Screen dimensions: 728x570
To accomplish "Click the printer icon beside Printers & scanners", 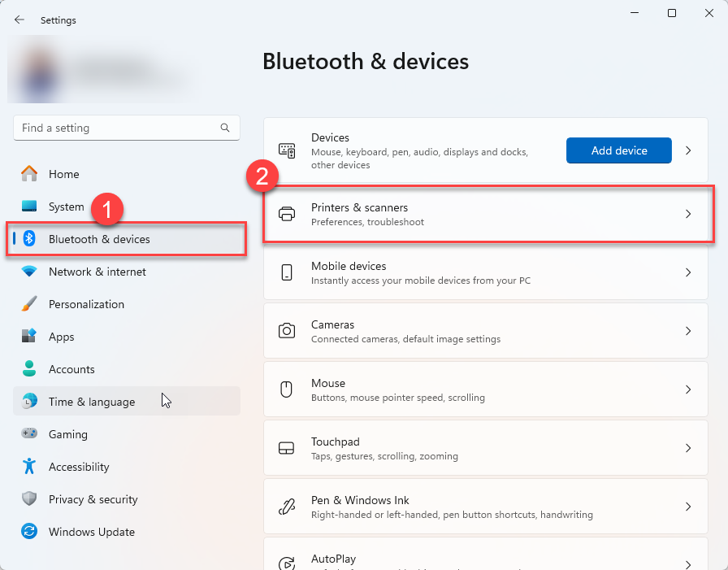I will coord(287,215).
